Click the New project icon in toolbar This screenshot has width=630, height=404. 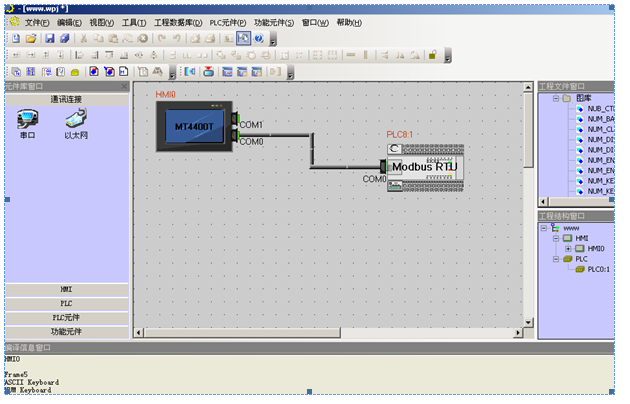pyautogui.click(x=16, y=38)
